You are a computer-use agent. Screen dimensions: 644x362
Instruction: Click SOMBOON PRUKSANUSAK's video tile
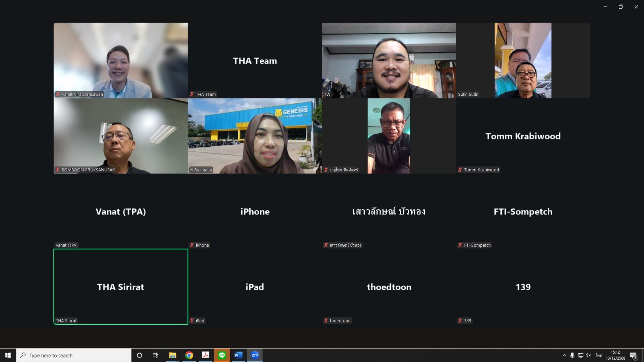(121, 136)
